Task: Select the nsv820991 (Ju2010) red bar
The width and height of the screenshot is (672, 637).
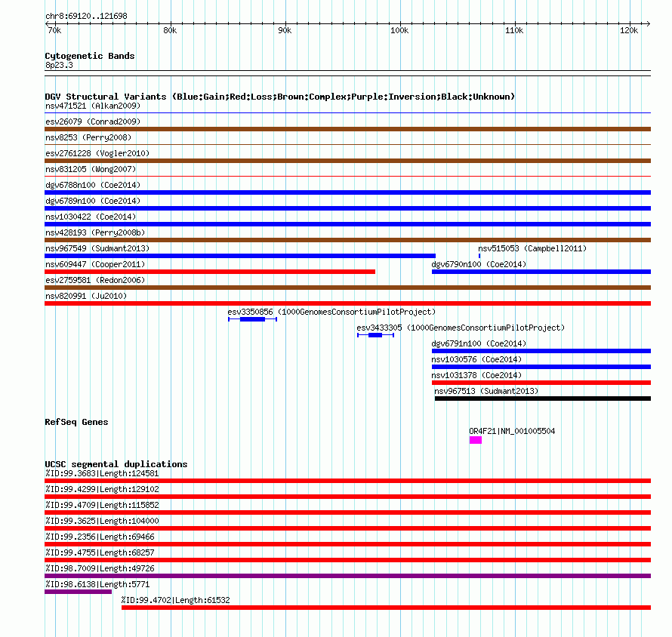Action: (x=347, y=303)
